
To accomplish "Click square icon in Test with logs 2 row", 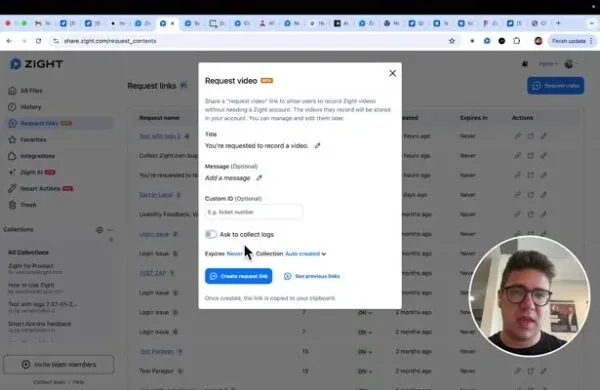I will 530,136.
